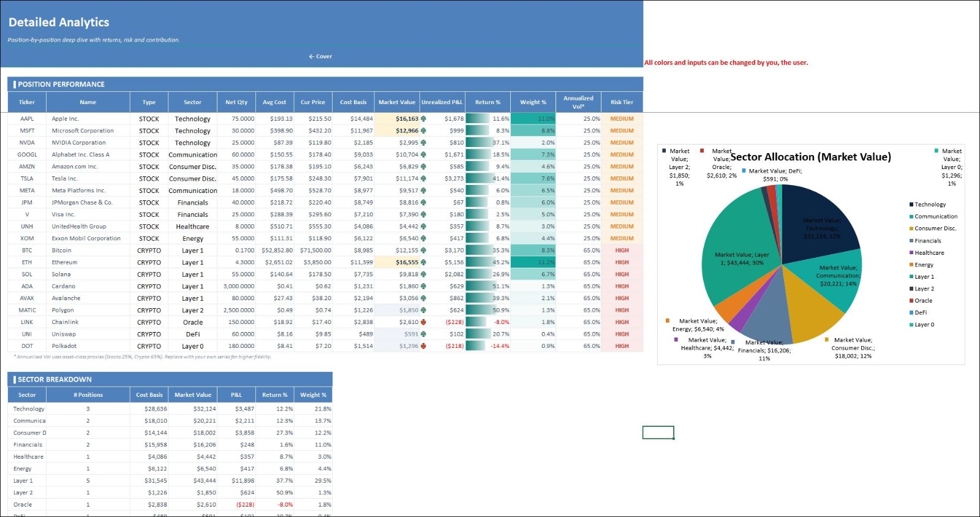Select the HIGH risk tier cell for BTC
Image resolution: width=980 pixels, height=517 pixels.
622,250
